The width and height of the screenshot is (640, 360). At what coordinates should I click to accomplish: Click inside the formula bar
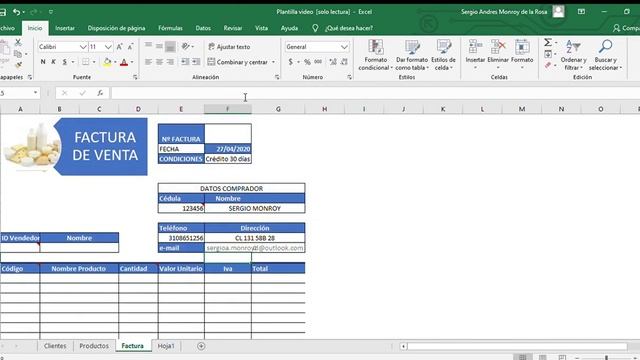375,93
